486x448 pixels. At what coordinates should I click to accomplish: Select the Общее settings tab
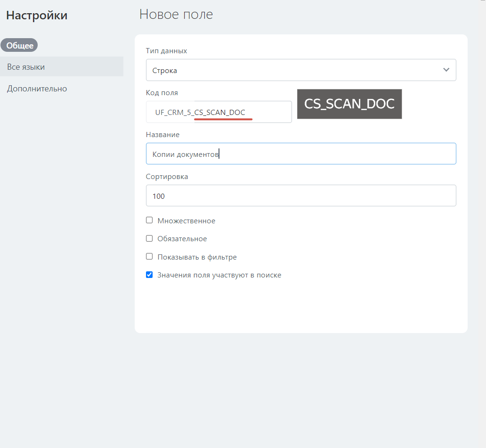pyautogui.click(x=19, y=46)
